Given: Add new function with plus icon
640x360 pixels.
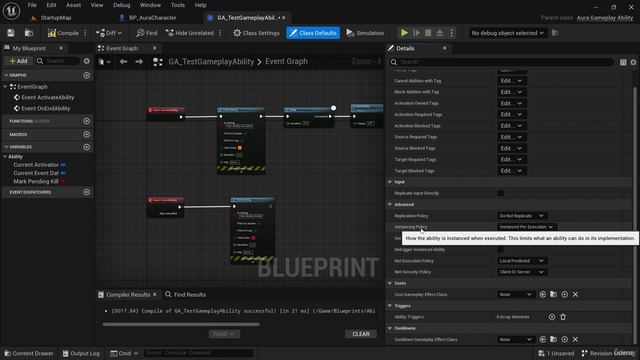Looking at the screenshot, I should tap(87, 121).
